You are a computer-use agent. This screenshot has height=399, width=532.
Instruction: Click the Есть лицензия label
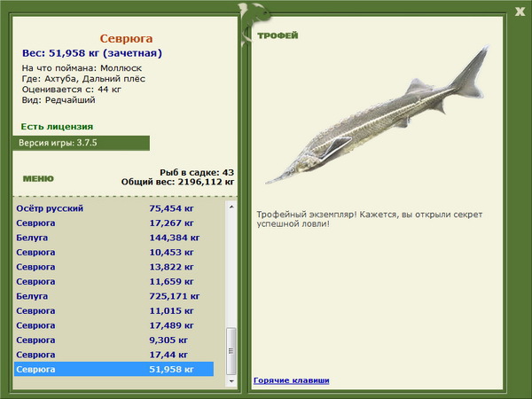coord(57,127)
